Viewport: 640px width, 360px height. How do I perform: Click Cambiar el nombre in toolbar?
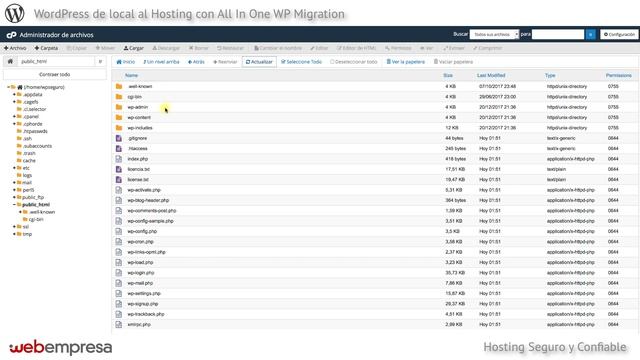[278, 48]
